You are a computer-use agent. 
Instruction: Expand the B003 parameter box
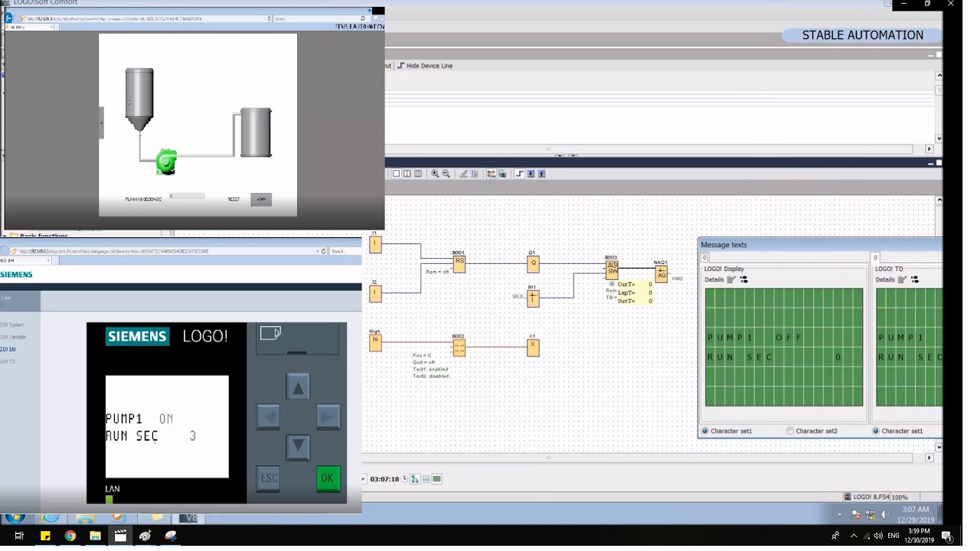612,284
